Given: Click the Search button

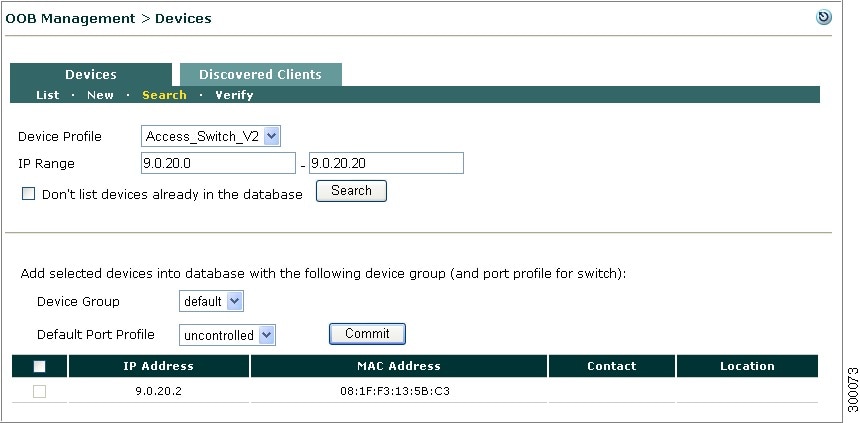Looking at the screenshot, I should pos(351,191).
